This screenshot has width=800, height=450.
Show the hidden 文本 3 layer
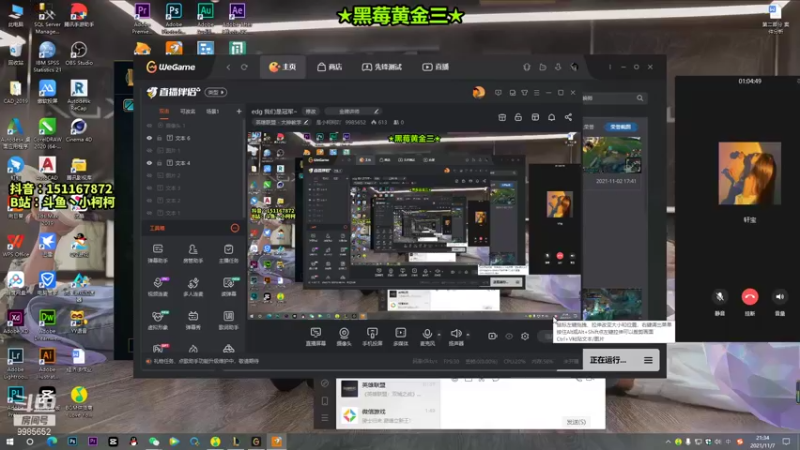click(149, 188)
